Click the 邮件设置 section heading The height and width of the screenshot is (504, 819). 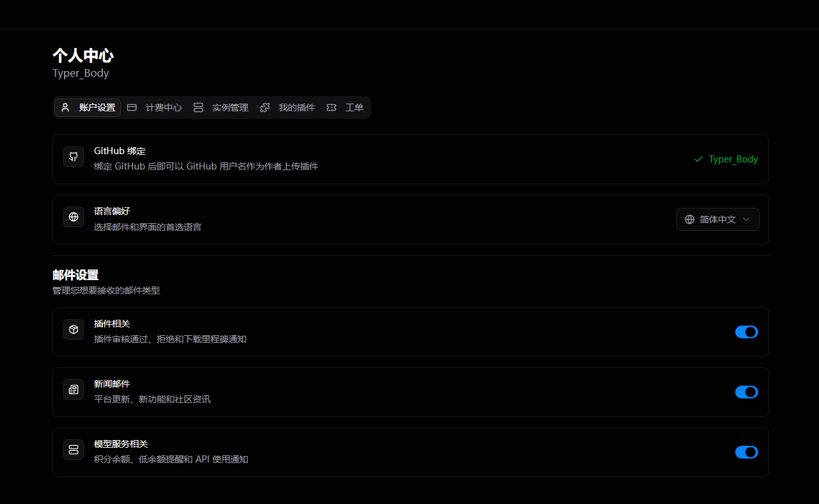[x=76, y=275]
